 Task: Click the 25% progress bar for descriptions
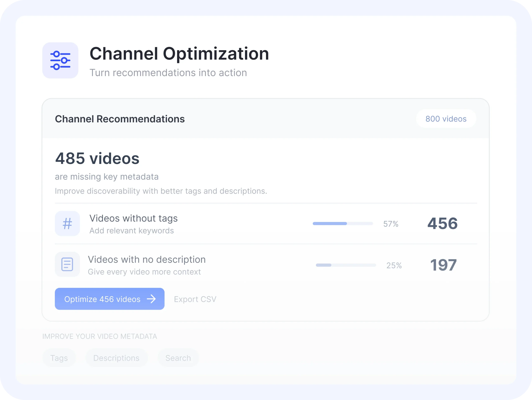[346, 265]
